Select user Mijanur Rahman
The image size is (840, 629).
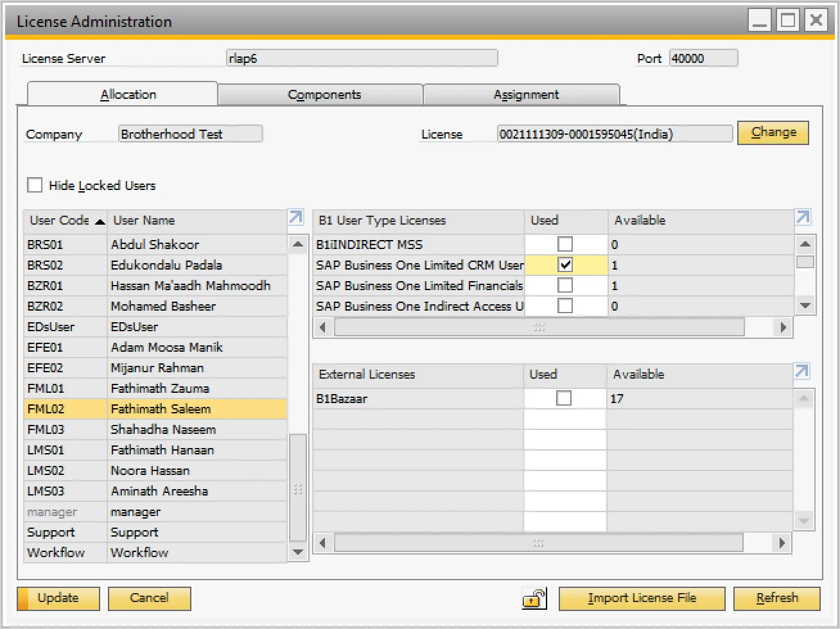coord(155,368)
